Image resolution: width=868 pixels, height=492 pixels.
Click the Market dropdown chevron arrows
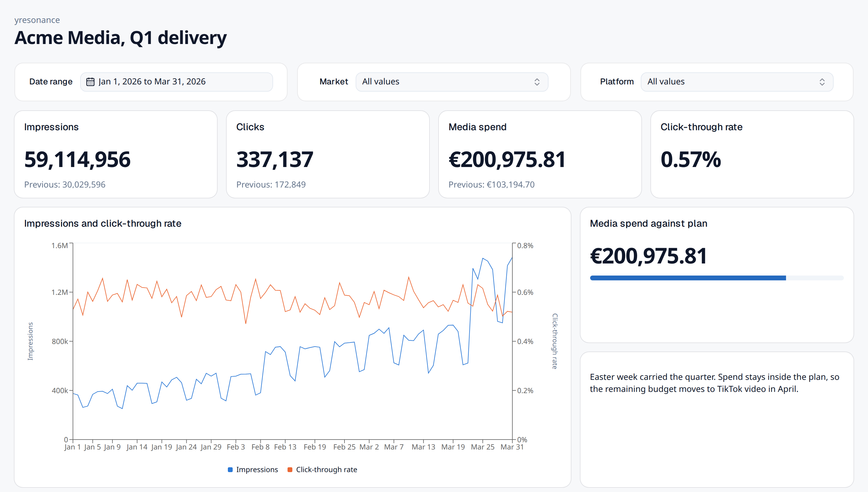pos(537,82)
